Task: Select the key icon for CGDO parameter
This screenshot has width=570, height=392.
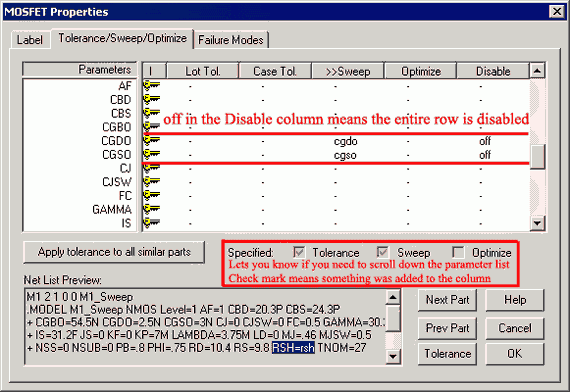Action: point(152,140)
